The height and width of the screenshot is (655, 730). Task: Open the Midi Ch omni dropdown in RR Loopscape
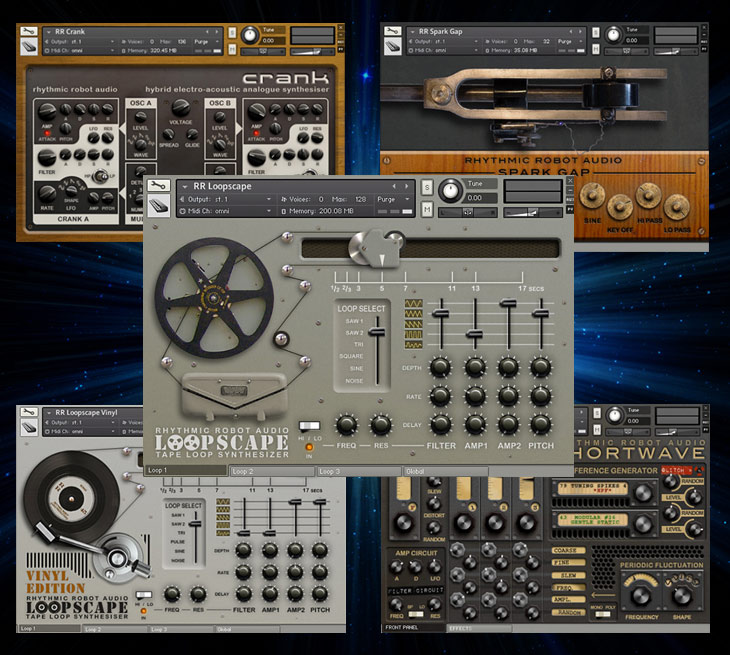tap(225, 211)
